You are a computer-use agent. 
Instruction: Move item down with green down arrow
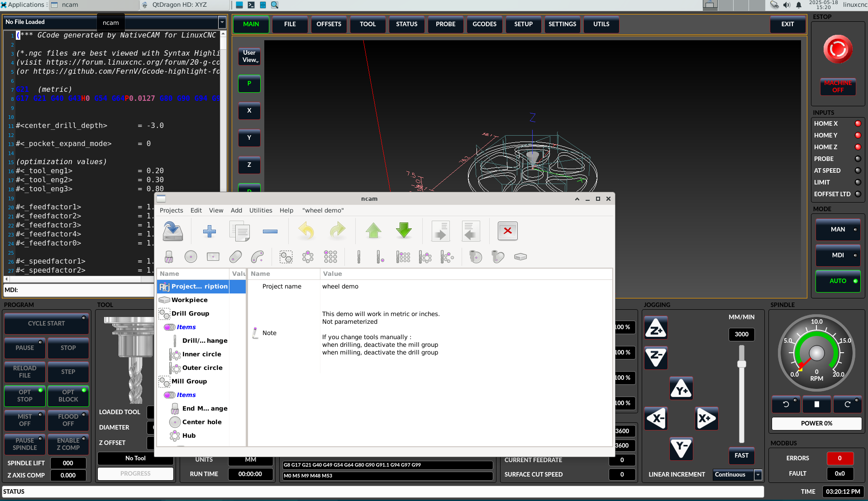(x=404, y=231)
